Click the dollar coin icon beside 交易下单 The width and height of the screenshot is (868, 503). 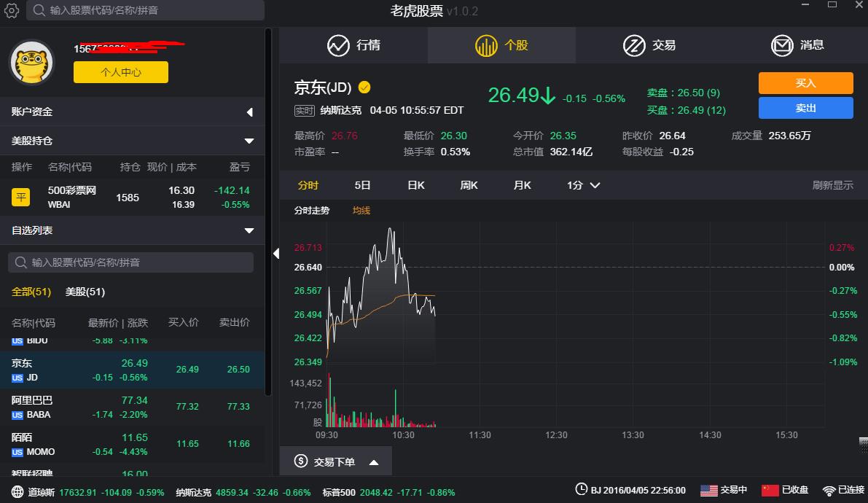[x=300, y=461]
